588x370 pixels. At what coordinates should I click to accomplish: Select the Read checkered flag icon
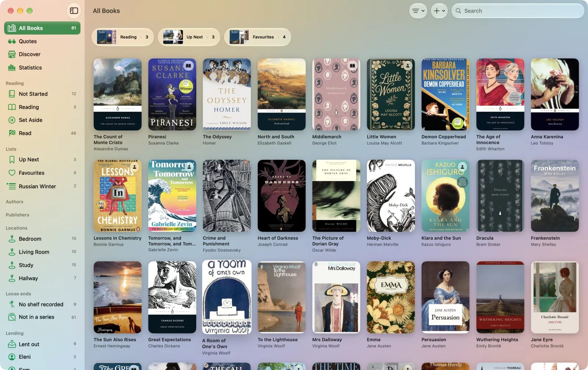pos(12,133)
